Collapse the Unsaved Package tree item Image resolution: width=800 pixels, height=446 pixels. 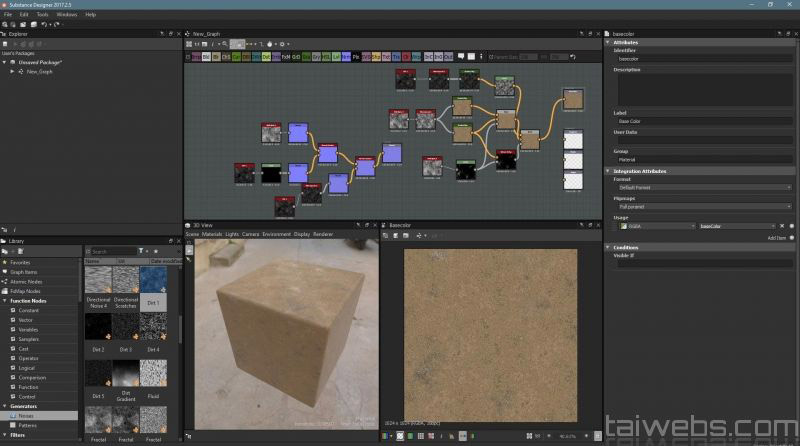point(5,62)
